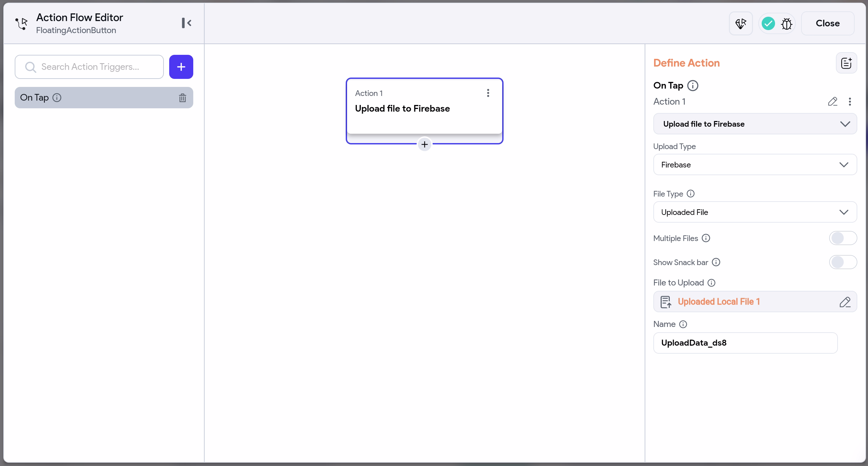Open Action 1 more options in panel
This screenshot has height=466, width=868.
pyautogui.click(x=850, y=101)
